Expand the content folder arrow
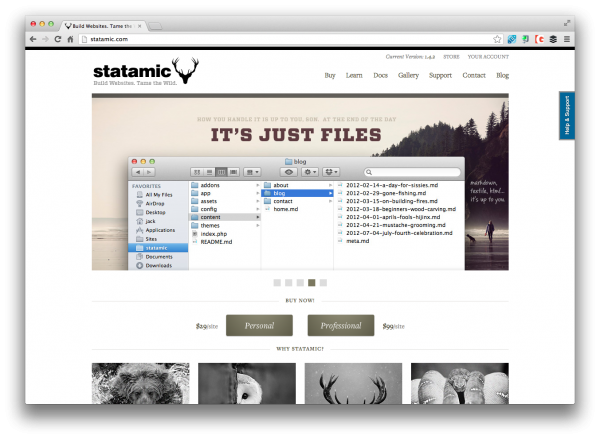This screenshot has height=439, width=600. point(258,217)
